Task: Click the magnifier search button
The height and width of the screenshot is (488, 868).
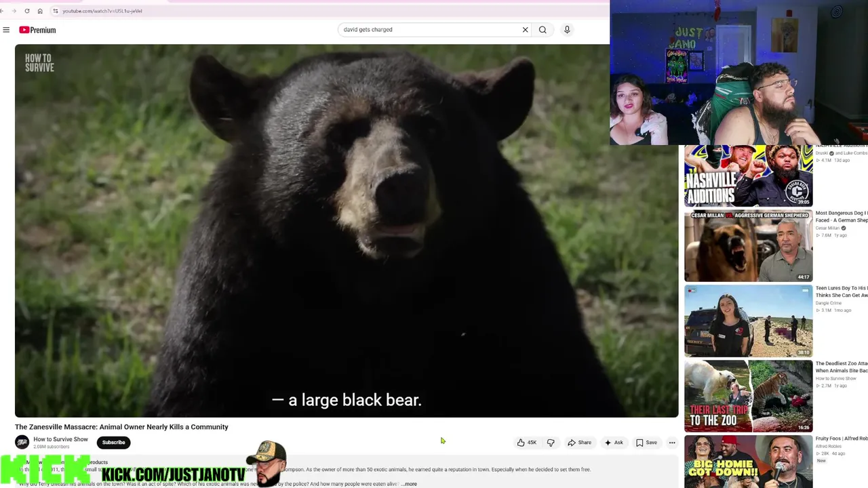Action: 542,30
